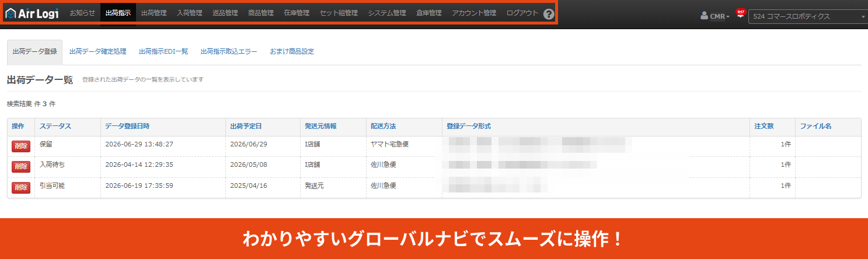Click ship date 2026/06/29

point(249,144)
